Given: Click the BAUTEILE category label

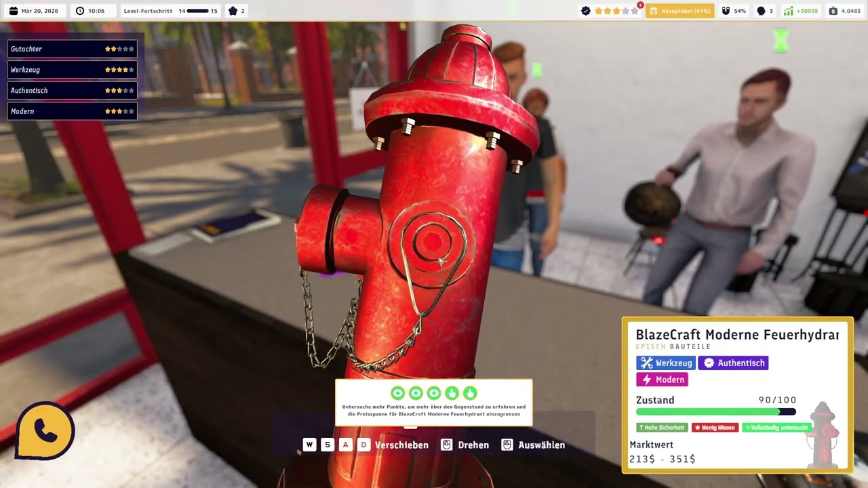Looking at the screenshot, I should (x=690, y=347).
